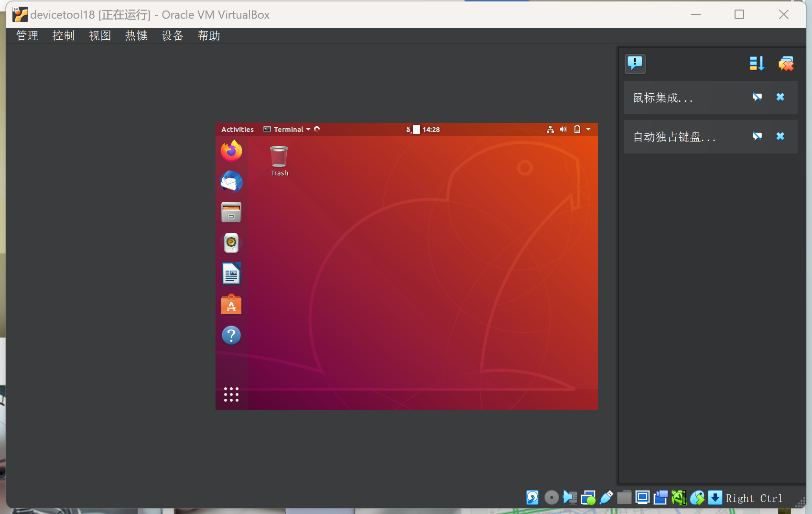Image resolution: width=812 pixels, height=514 pixels.
Task: Open details of the 自动独占键盘 notification
Action: click(757, 136)
